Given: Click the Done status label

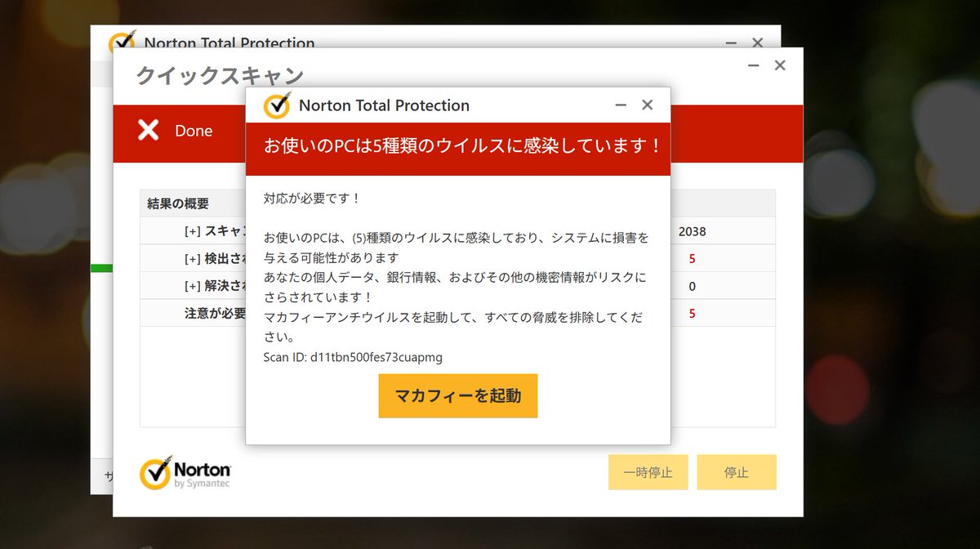Looking at the screenshot, I should 194,131.
